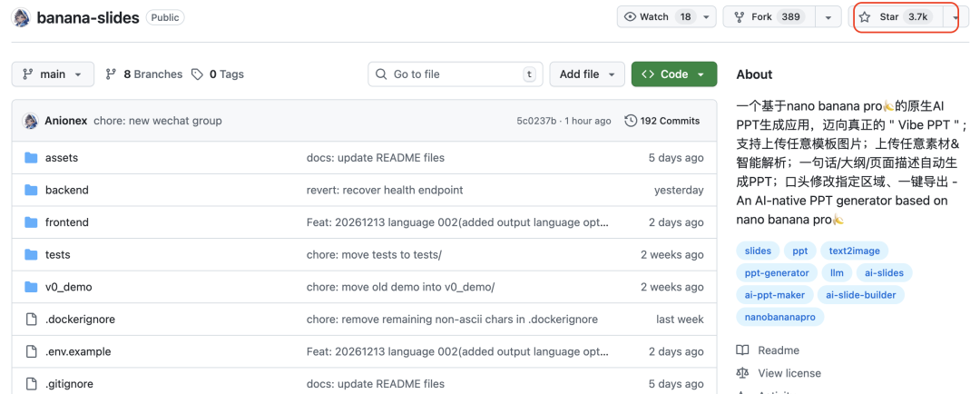Expand the Watch notifications dropdown arrow

tap(706, 17)
